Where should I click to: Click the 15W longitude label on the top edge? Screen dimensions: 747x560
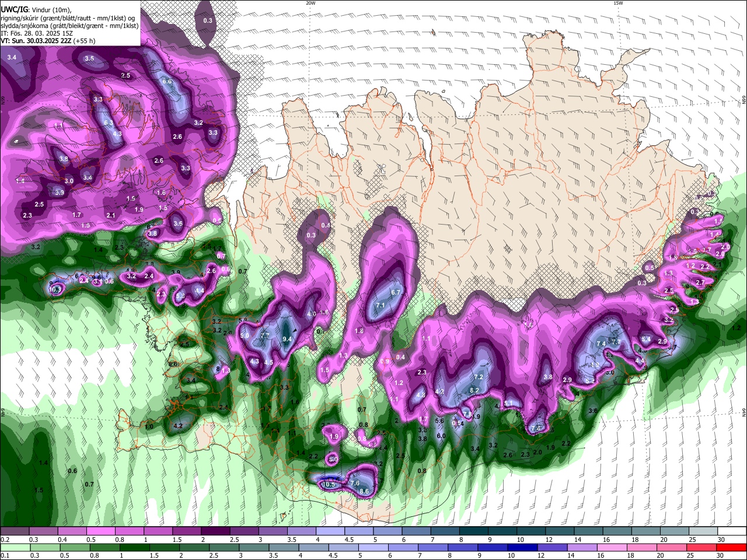click(618, 3)
